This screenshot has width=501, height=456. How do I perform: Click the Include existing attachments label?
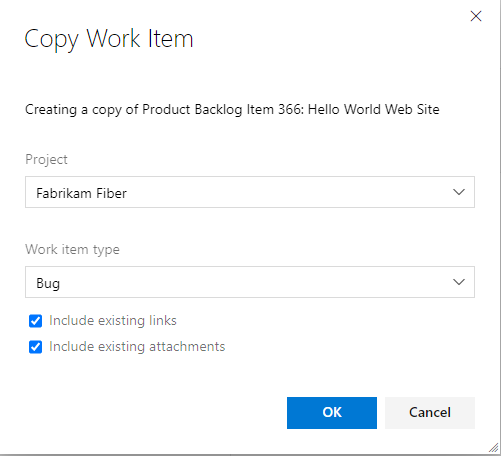click(x=137, y=347)
